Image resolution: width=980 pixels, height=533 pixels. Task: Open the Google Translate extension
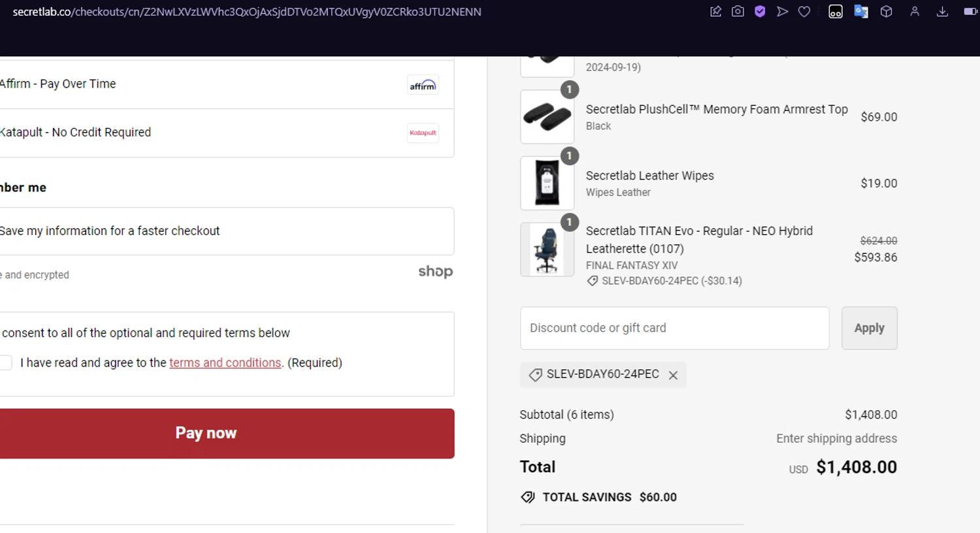click(861, 12)
